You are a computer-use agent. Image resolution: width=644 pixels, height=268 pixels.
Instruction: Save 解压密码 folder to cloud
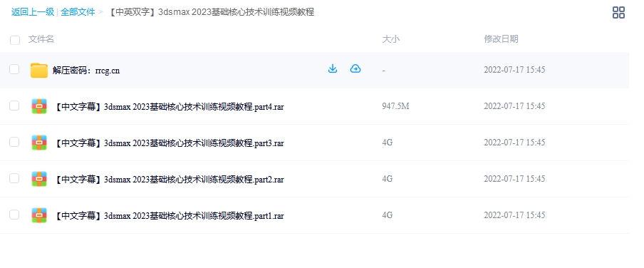click(355, 68)
